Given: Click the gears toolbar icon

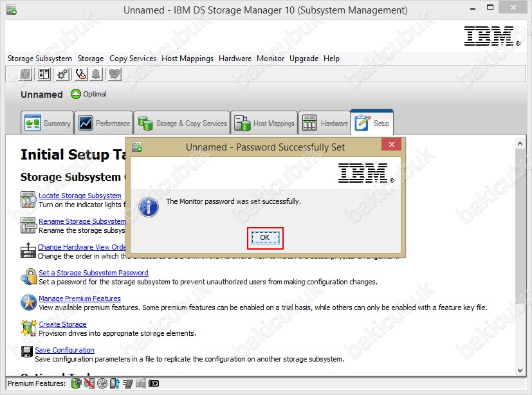Looking at the screenshot, I should (x=62, y=75).
